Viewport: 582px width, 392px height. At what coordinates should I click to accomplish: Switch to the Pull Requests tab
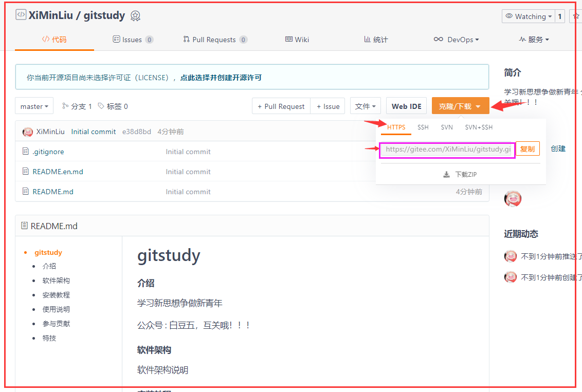pyautogui.click(x=215, y=40)
